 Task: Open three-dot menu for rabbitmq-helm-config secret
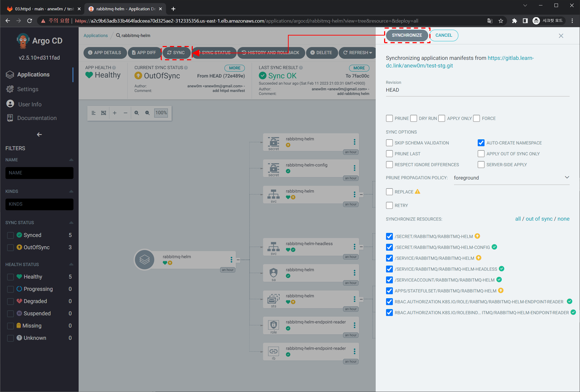(354, 168)
